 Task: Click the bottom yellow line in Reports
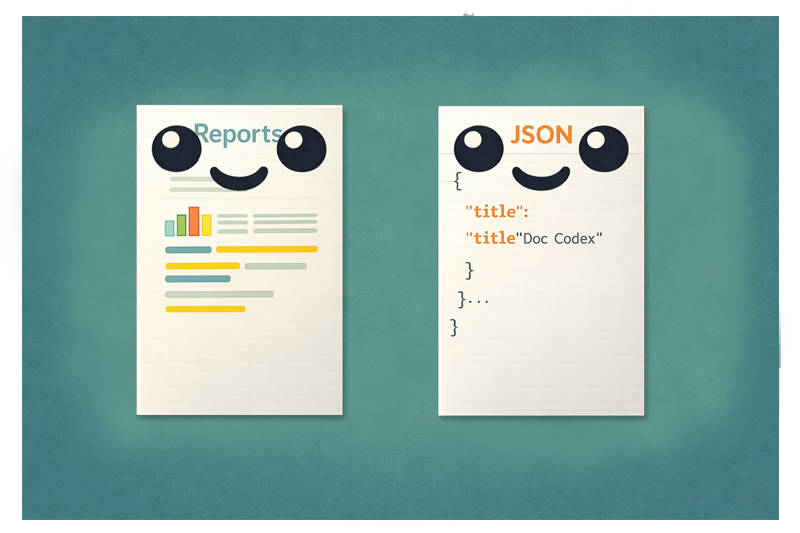[x=205, y=309]
